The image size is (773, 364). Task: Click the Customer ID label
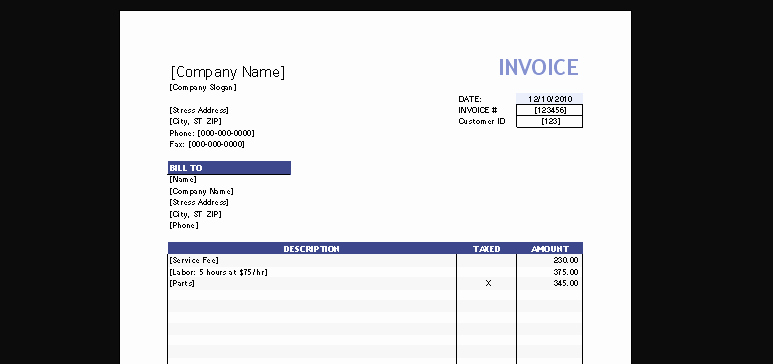(x=482, y=121)
